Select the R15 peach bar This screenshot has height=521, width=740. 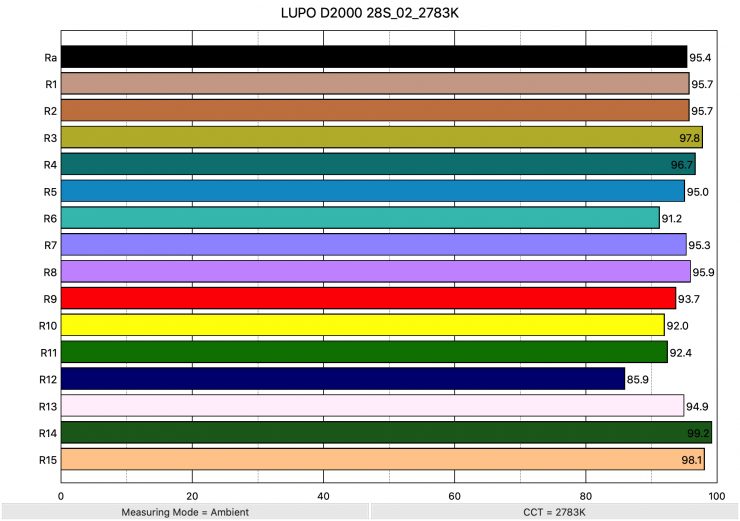click(383, 460)
